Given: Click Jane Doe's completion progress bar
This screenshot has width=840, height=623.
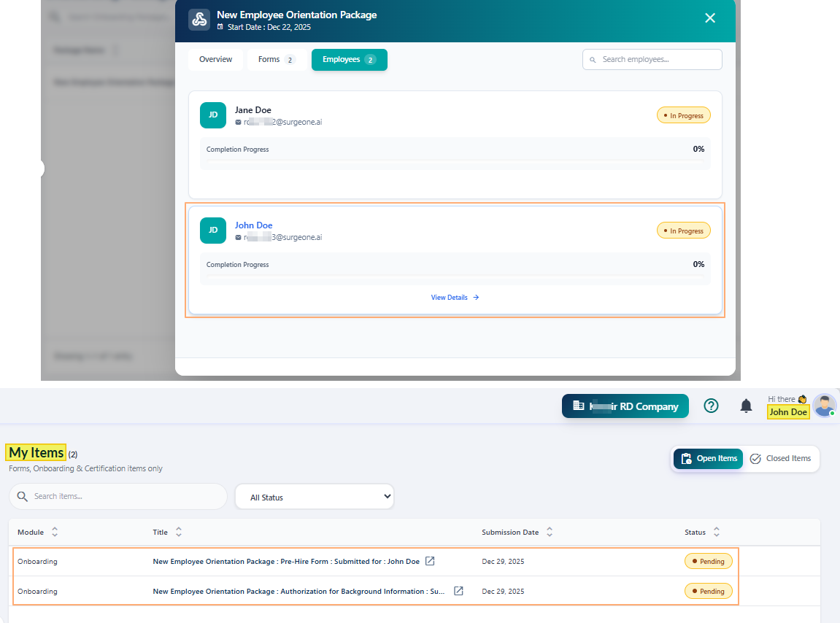Looking at the screenshot, I should click(455, 163).
